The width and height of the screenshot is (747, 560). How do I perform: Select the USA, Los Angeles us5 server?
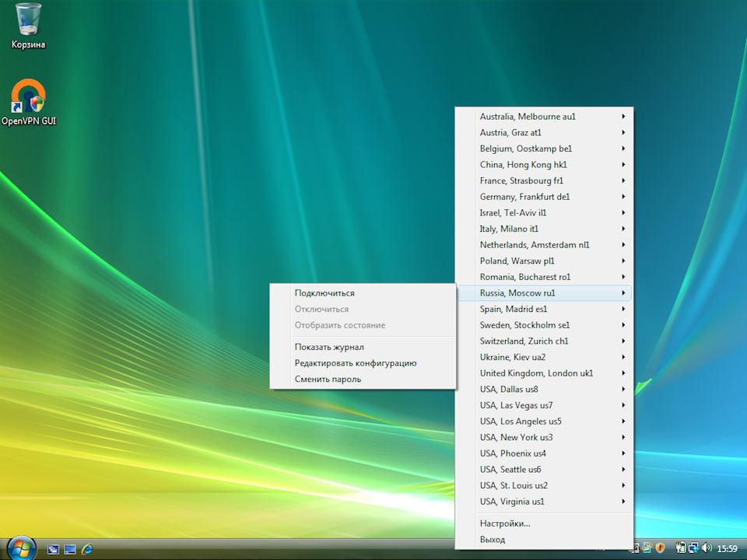(x=544, y=422)
